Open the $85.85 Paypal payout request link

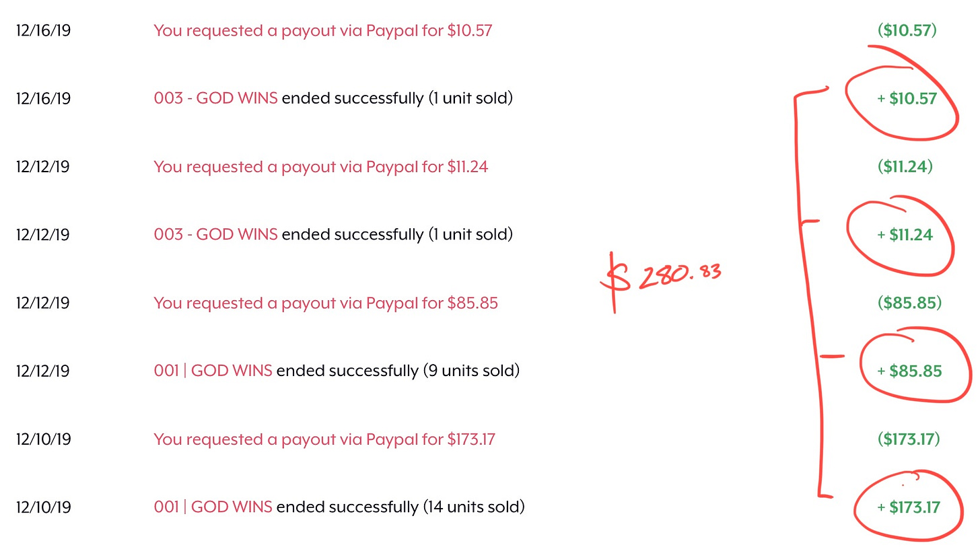point(326,303)
